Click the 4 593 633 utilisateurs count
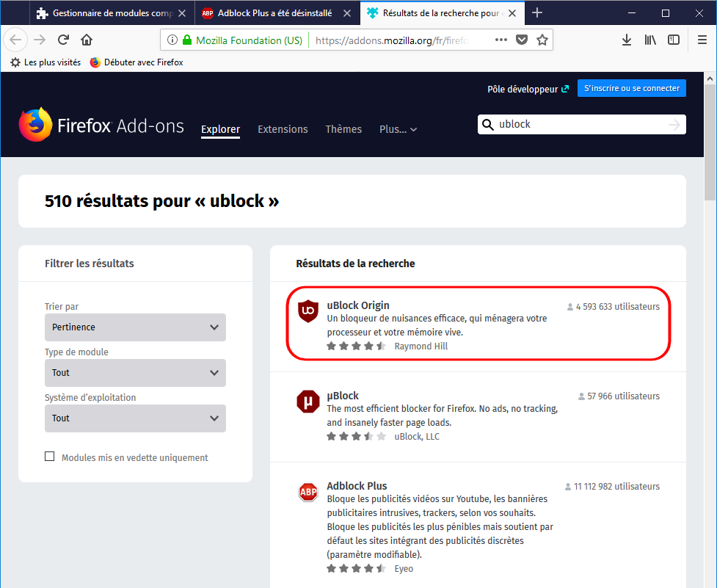The image size is (717, 588). [614, 307]
